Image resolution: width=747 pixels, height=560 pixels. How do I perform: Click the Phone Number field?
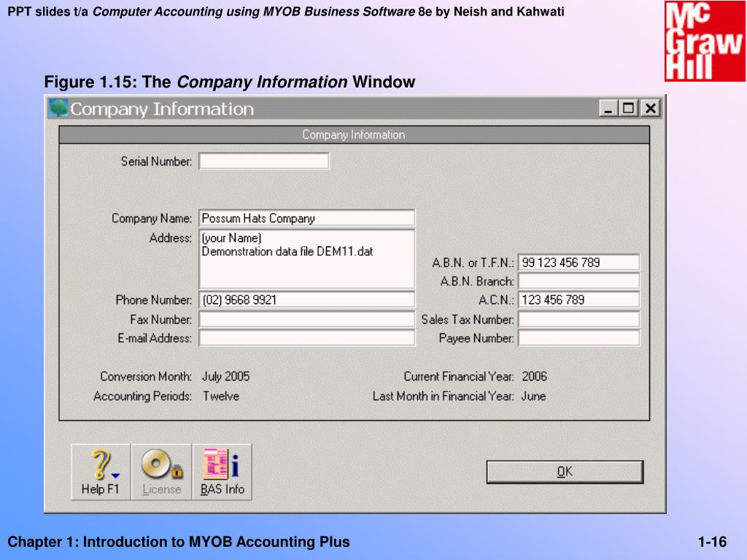307,300
